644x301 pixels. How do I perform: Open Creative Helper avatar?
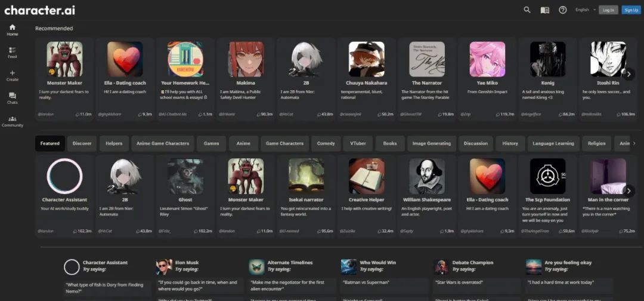point(366,176)
